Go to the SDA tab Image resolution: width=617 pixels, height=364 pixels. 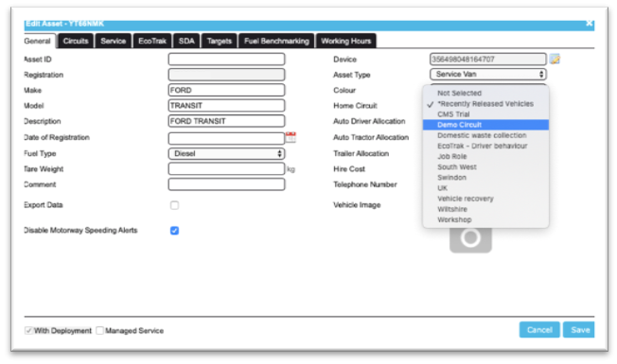click(186, 41)
